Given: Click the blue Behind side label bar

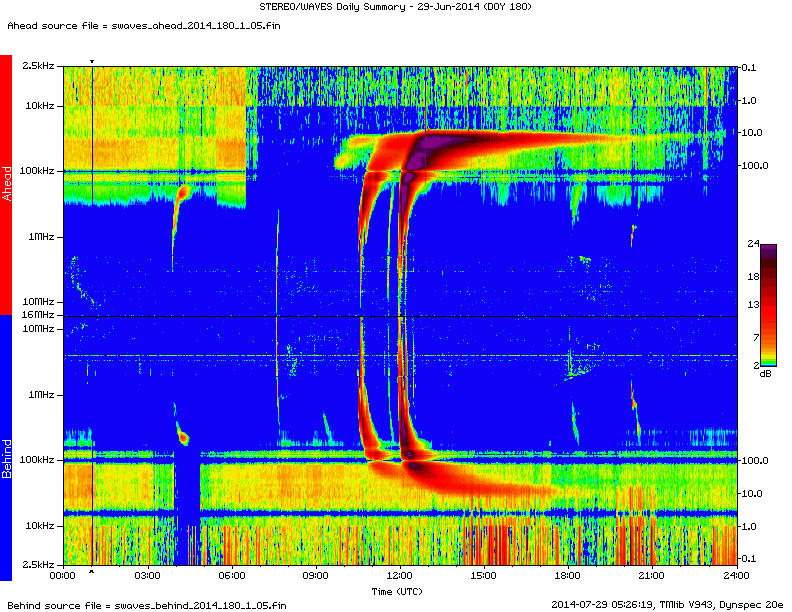Looking at the screenshot, I should (6, 448).
